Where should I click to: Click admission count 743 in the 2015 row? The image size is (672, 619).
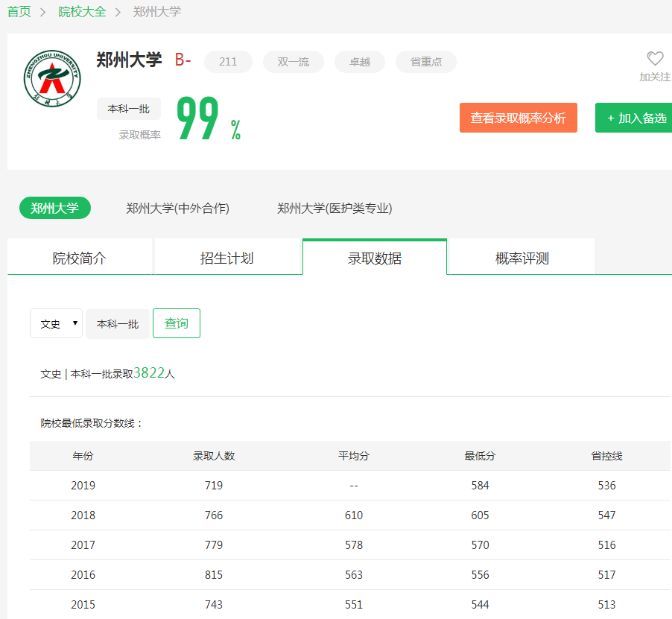click(x=214, y=604)
